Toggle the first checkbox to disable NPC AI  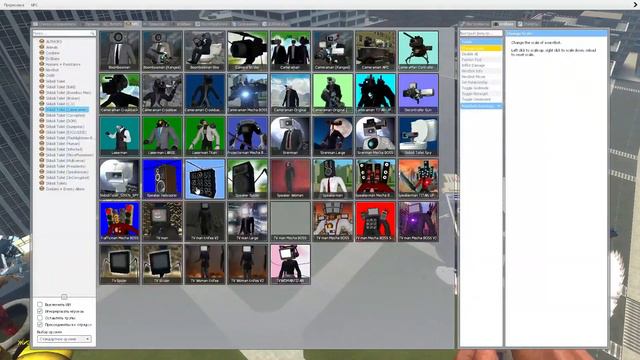pyautogui.click(x=40, y=304)
